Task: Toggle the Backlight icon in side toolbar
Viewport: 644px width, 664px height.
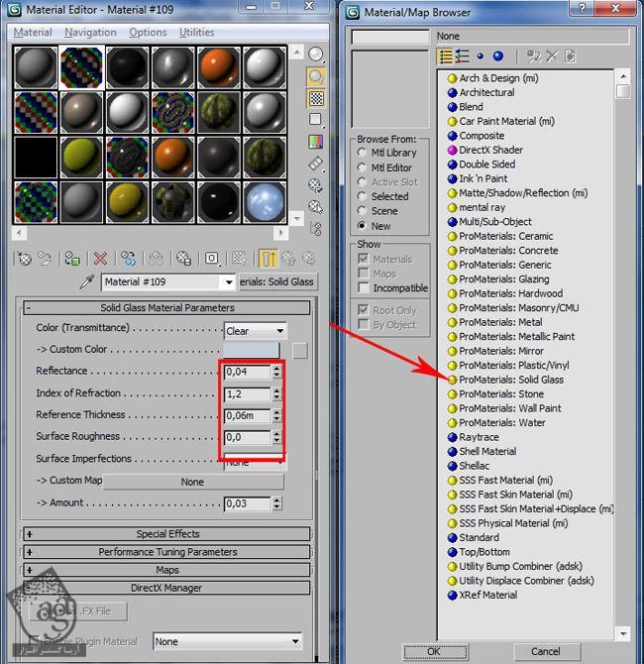Action: pyautogui.click(x=316, y=76)
